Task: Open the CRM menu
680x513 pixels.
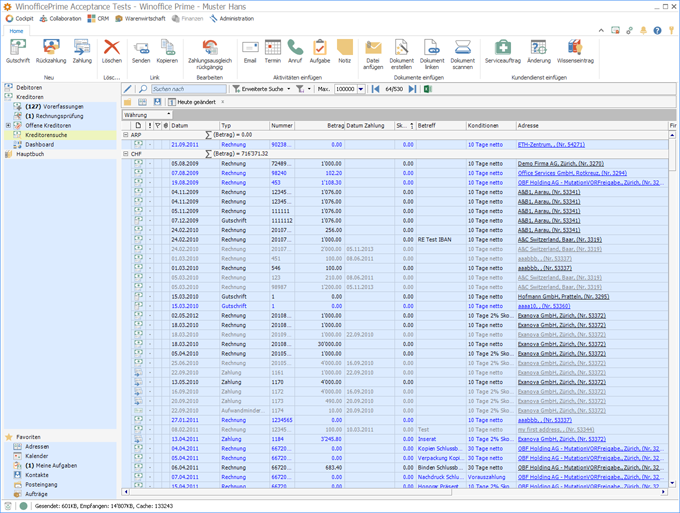Action: [x=98, y=19]
